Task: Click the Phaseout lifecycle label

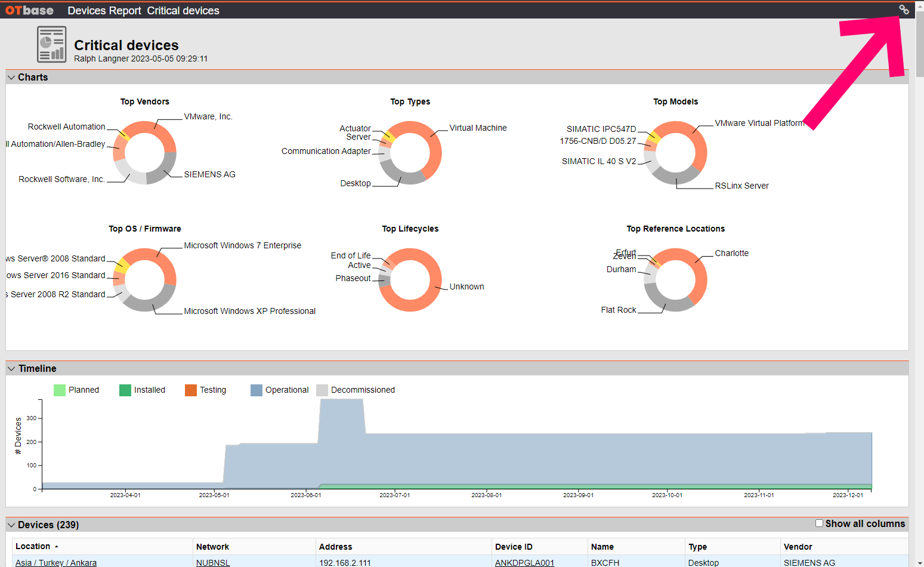Action: click(353, 278)
